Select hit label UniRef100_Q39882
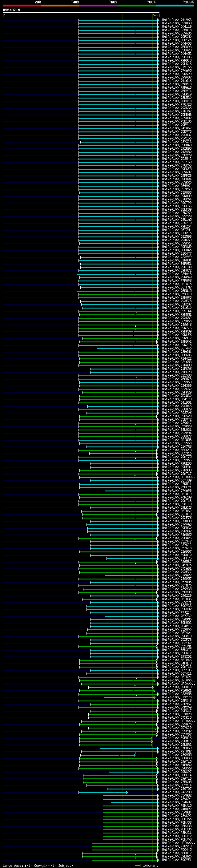197x868 pixels. pyautogui.click(x=177, y=118)
